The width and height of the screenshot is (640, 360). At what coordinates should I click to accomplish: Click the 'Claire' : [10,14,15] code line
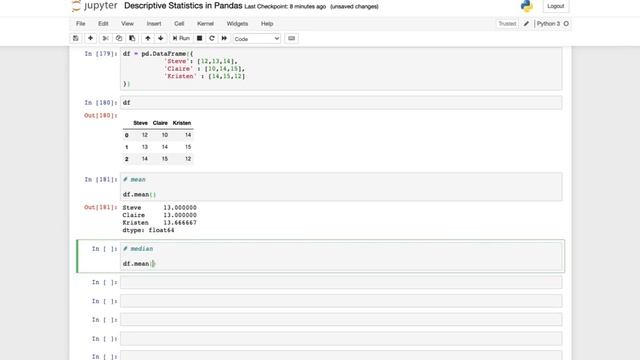click(204, 69)
